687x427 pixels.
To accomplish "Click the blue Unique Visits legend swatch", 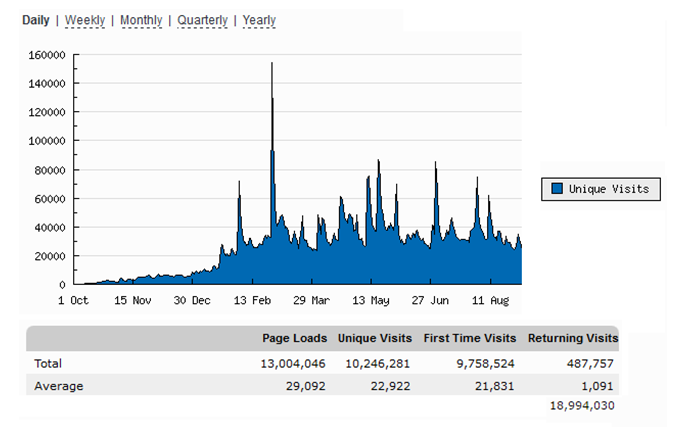I will [558, 188].
